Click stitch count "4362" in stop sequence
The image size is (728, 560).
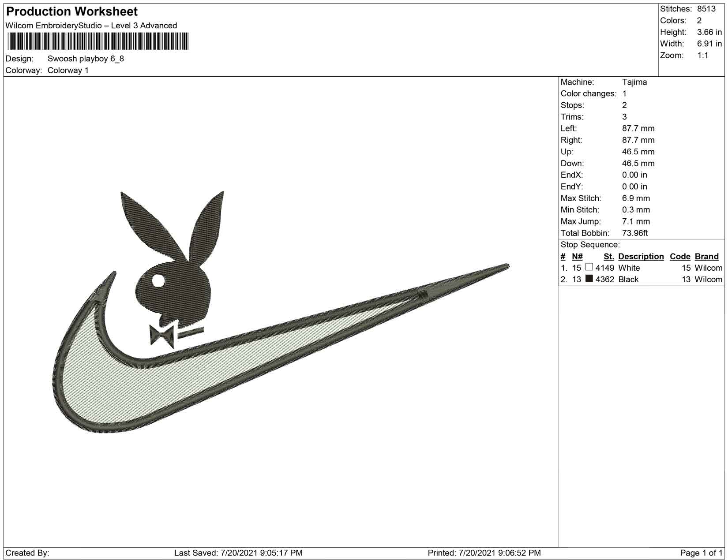coord(605,280)
